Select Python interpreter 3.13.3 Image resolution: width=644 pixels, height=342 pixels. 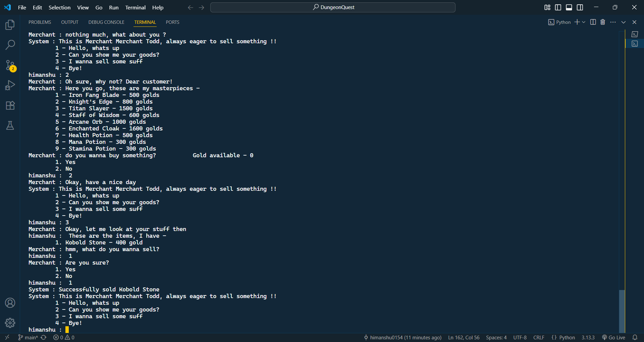[588, 337]
